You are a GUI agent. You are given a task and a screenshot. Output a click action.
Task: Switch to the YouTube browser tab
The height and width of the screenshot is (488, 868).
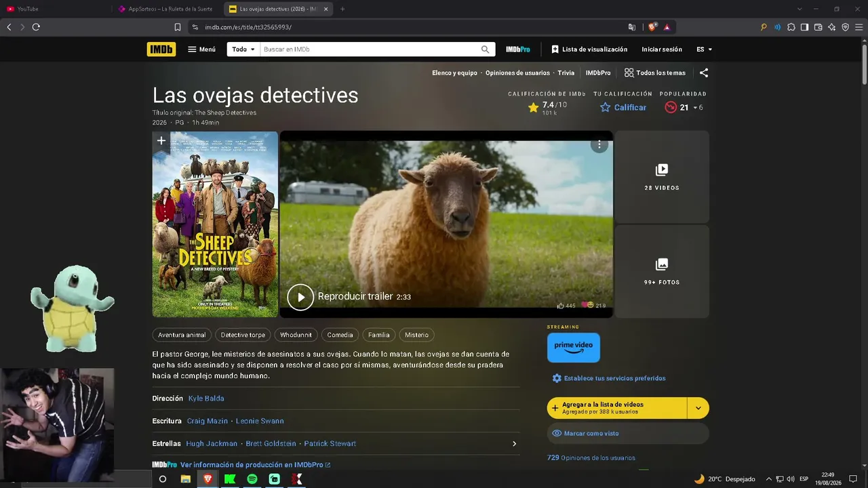pyautogui.click(x=56, y=9)
